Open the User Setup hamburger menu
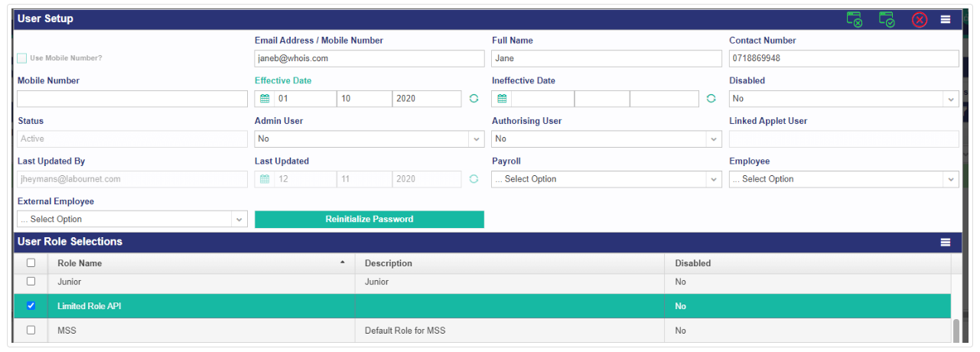Screen dimensions: 980x352 coord(946,20)
